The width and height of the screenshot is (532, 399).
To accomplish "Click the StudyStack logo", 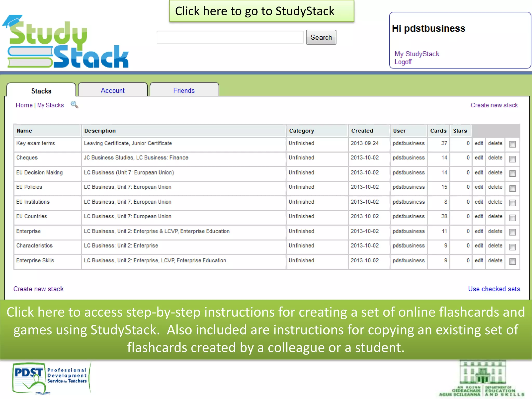I will pos(65,42).
